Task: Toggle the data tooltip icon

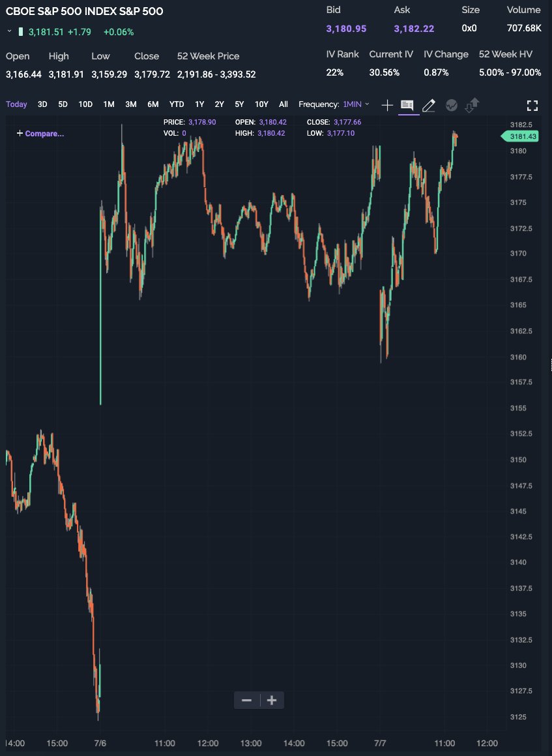Action: coord(407,105)
